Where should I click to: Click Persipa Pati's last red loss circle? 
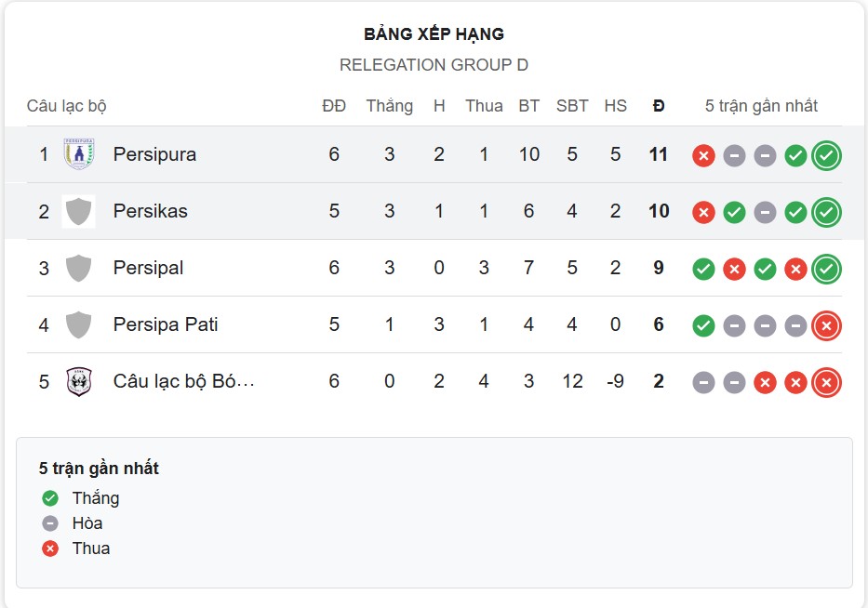826,326
